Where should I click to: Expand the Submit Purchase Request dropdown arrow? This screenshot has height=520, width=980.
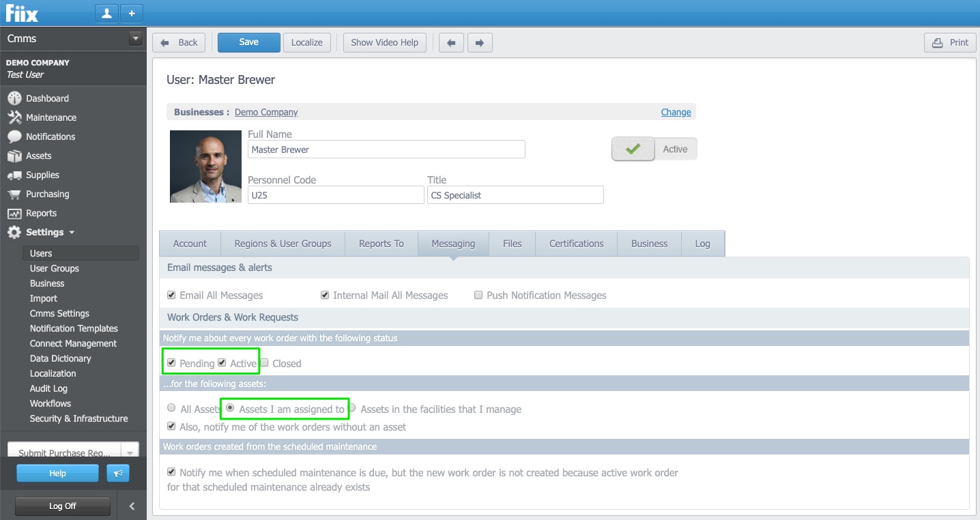[x=130, y=452]
